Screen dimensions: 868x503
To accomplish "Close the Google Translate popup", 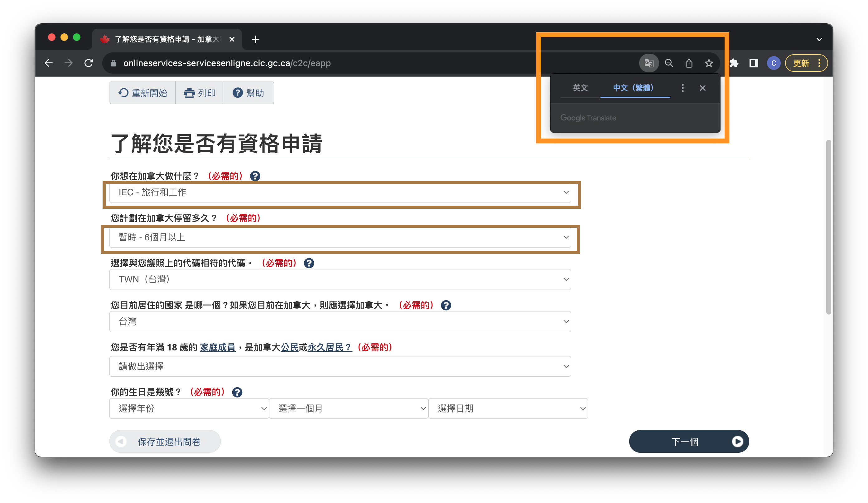I will (703, 88).
